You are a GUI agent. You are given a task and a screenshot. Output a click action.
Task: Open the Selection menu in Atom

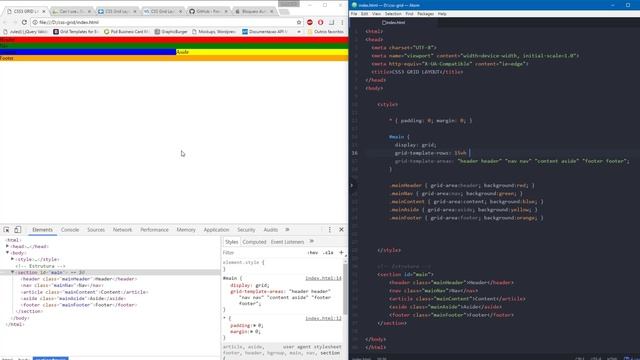393,14
